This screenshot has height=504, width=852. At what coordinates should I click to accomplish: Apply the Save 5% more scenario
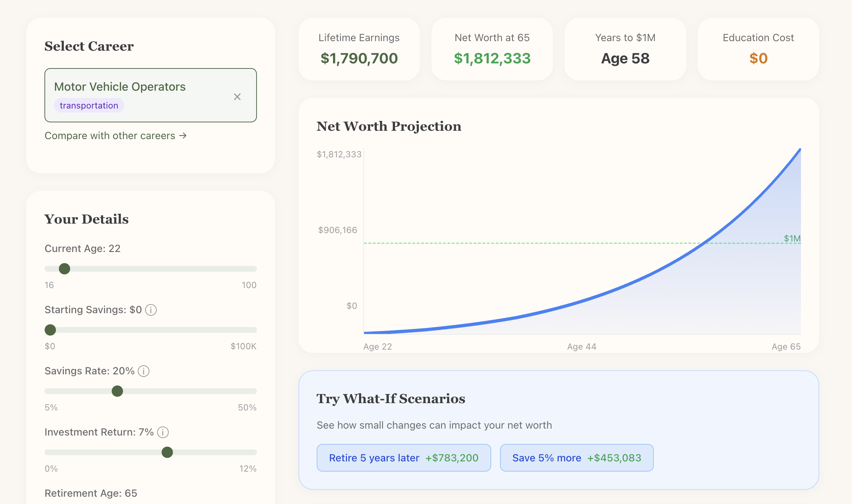577,458
